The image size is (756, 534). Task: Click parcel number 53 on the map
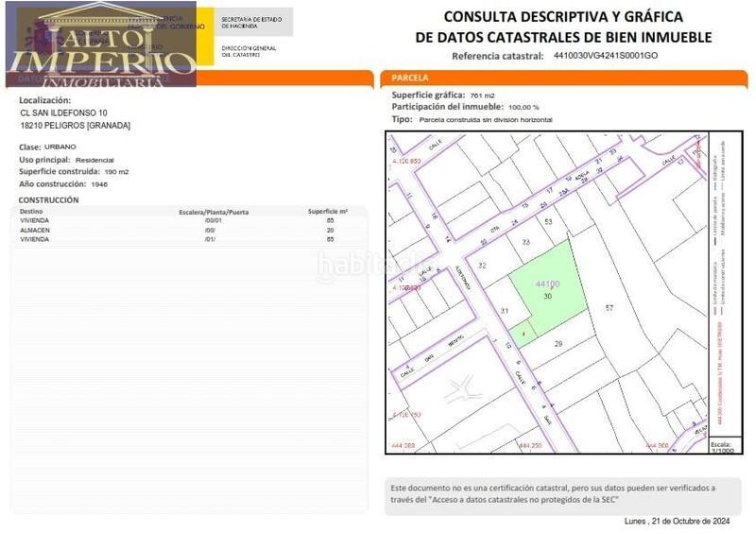pyautogui.click(x=548, y=221)
